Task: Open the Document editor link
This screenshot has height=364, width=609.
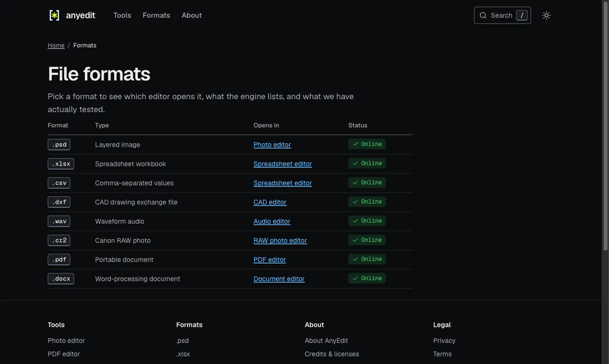Action: 279,279
